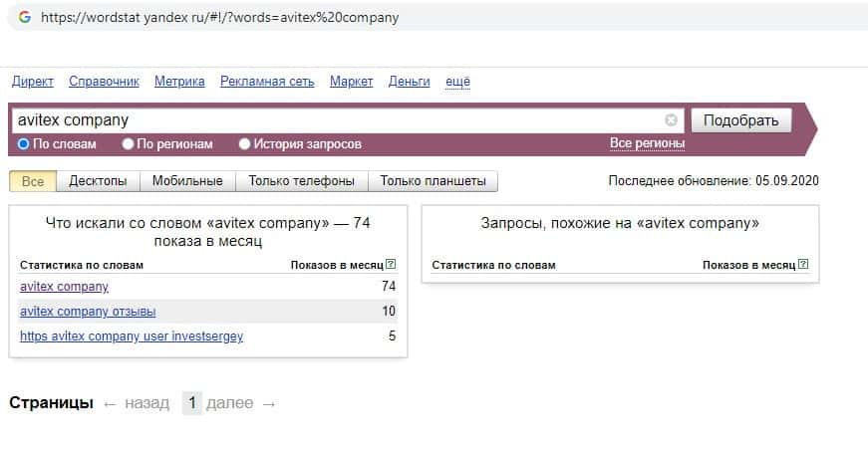
Task: Select the "По регионам" radio option
Action: tap(128, 144)
